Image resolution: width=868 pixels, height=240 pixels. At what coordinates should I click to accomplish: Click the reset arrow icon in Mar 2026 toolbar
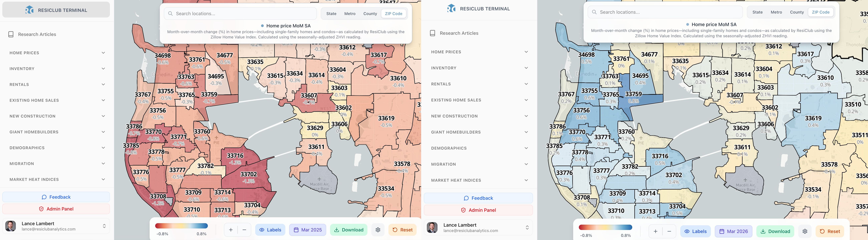822,231
